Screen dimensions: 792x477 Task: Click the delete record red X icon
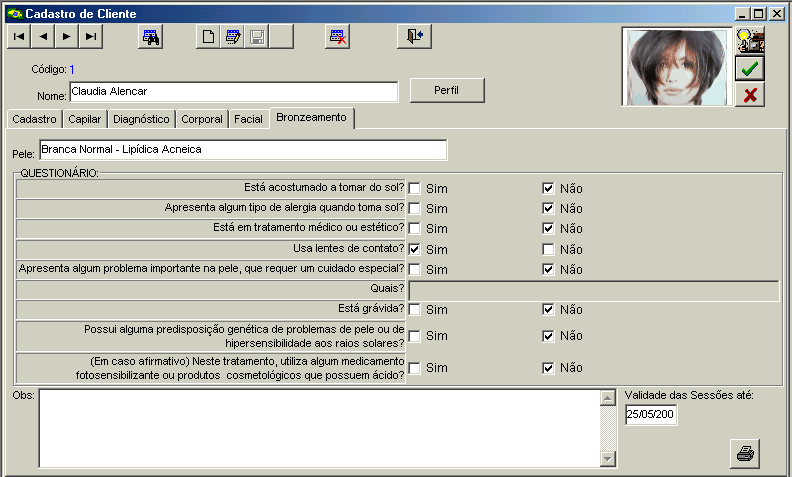click(338, 37)
